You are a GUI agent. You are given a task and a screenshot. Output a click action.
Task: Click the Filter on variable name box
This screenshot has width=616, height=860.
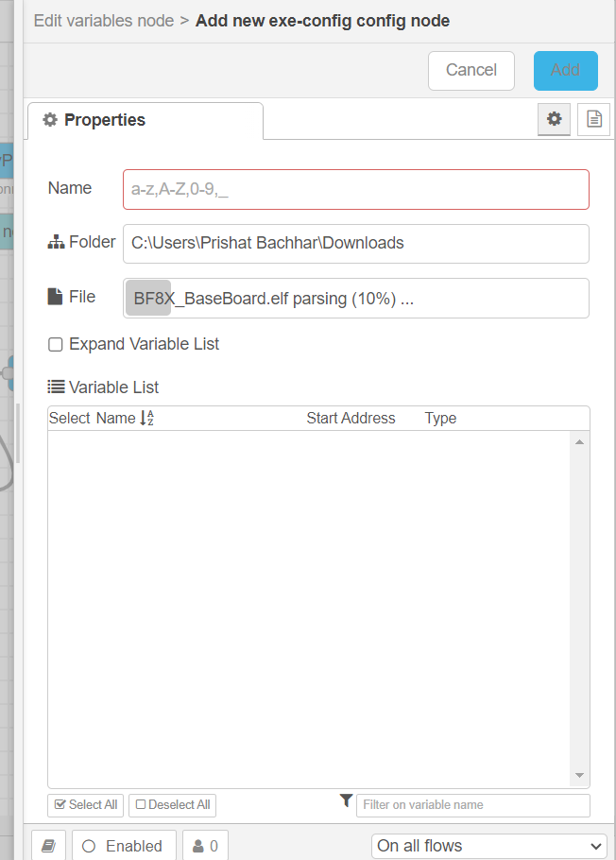tap(472, 805)
